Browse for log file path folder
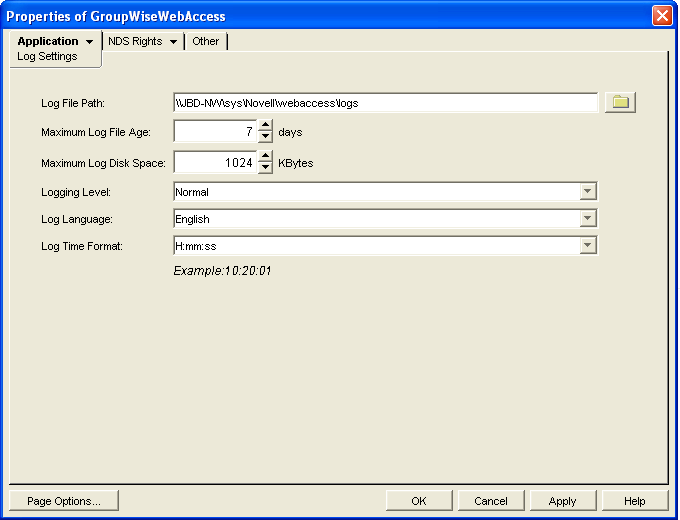The height and width of the screenshot is (520, 680). (620, 102)
